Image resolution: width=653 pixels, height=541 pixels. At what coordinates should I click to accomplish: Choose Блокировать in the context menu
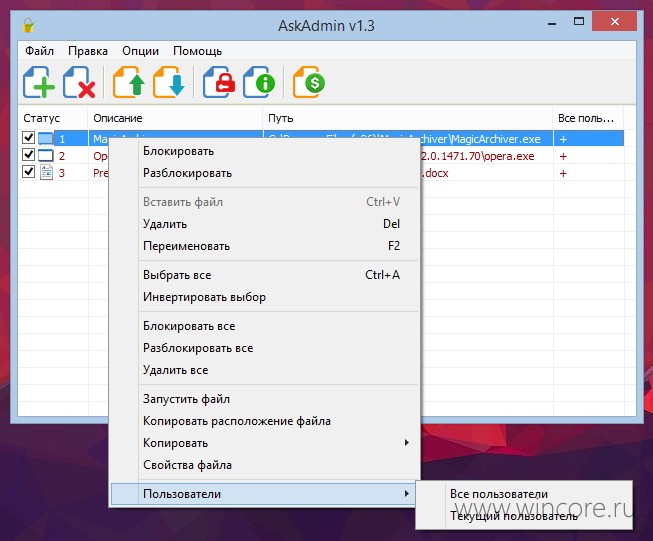click(x=265, y=151)
